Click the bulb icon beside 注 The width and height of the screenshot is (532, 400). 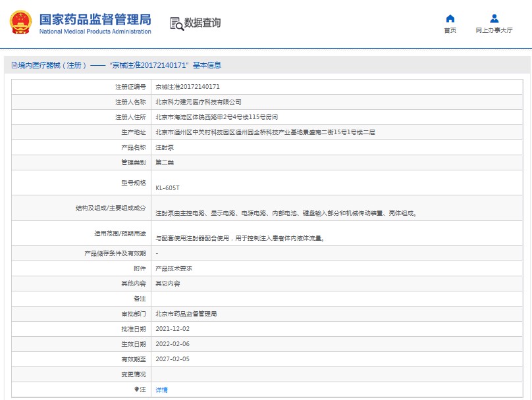[136, 389]
